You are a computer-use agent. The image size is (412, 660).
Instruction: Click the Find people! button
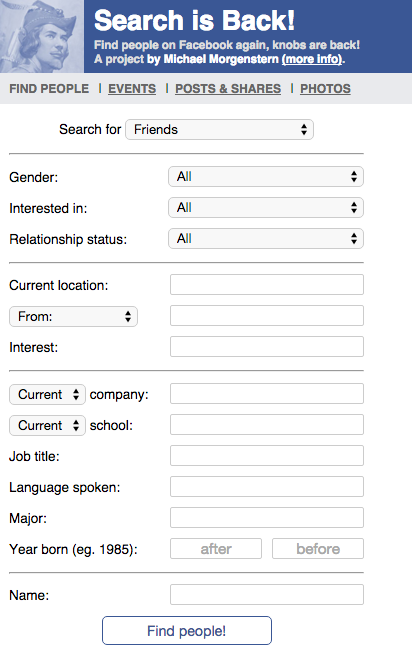187,631
